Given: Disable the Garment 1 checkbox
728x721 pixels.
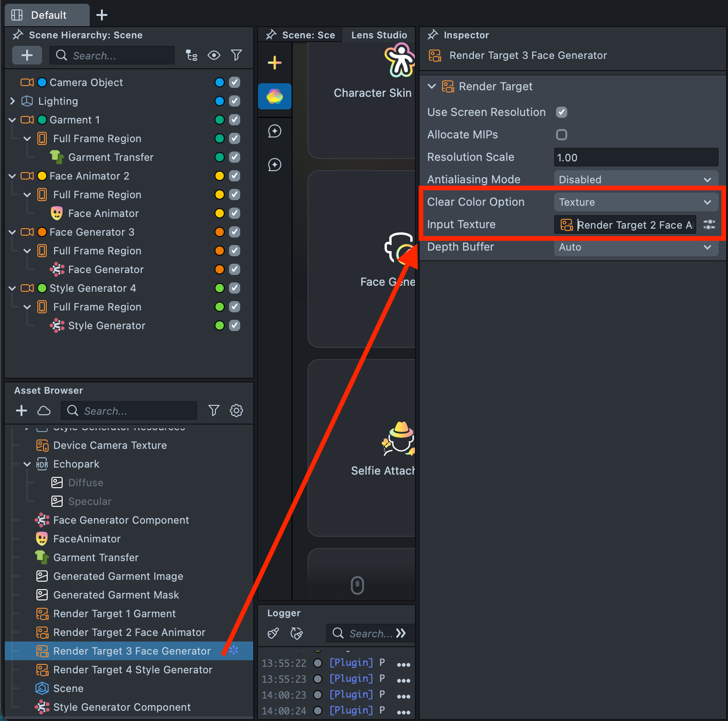Looking at the screenshot, I should 235,120.
